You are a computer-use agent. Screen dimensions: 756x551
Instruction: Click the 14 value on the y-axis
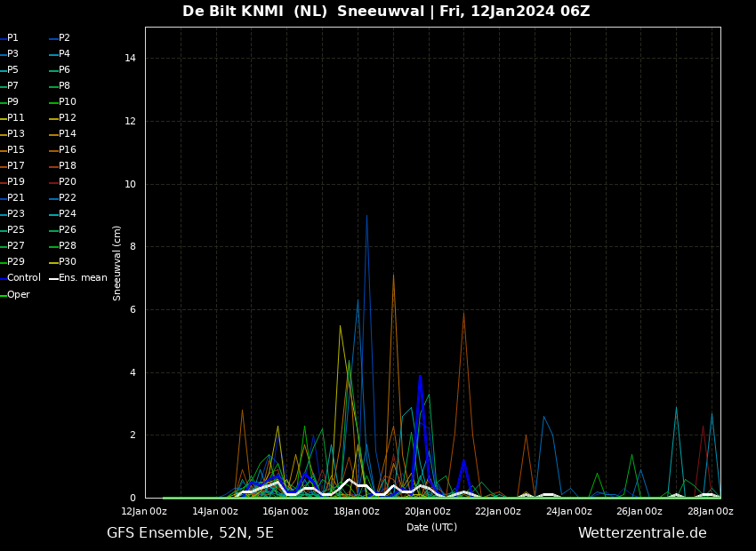click(130, 59)
